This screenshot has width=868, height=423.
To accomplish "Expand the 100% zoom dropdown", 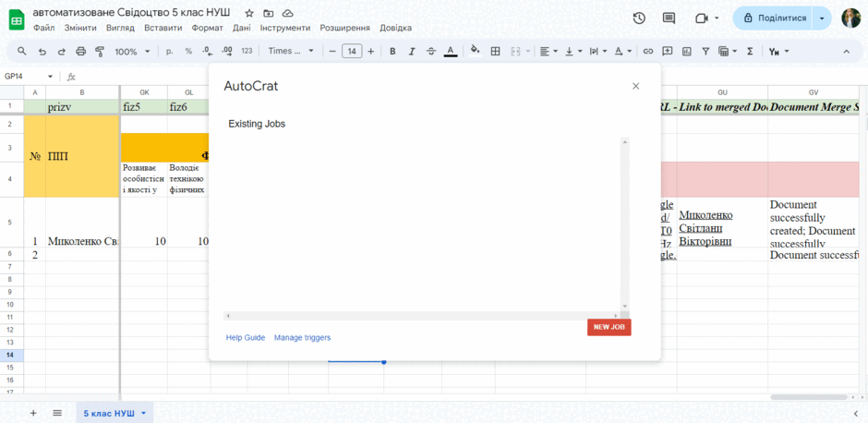I will (132, 52).
